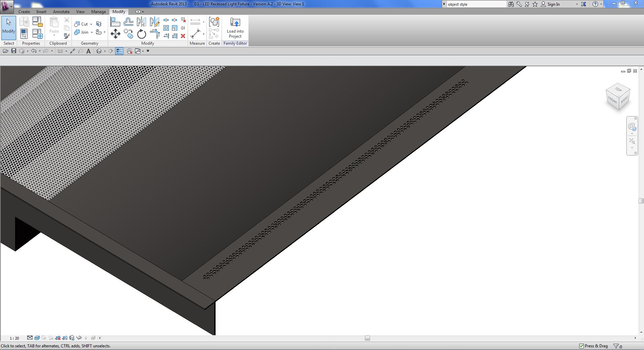Click the Favorites star icon
644x350 pixels.
[535, 4]
